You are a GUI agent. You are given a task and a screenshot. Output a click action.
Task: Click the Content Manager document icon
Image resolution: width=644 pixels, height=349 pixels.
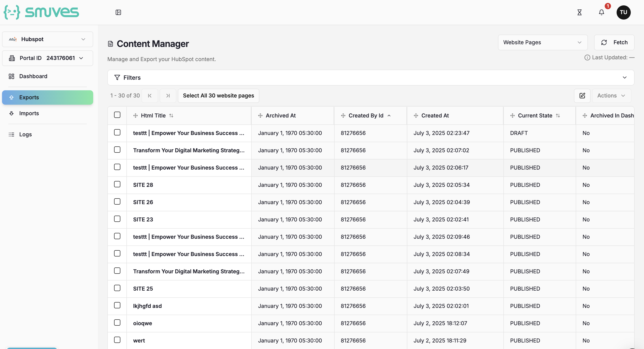[x=110, y=44]
